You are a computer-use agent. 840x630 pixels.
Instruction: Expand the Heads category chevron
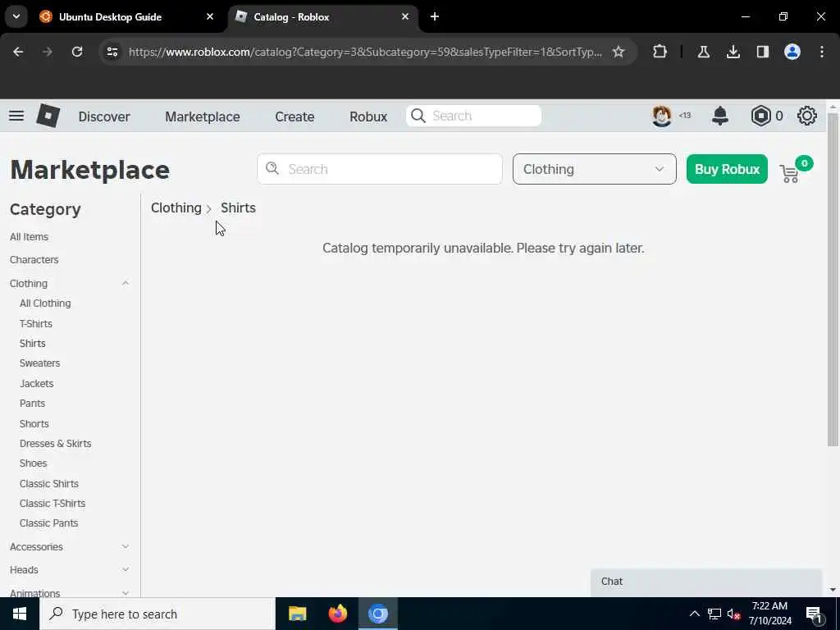126,569
